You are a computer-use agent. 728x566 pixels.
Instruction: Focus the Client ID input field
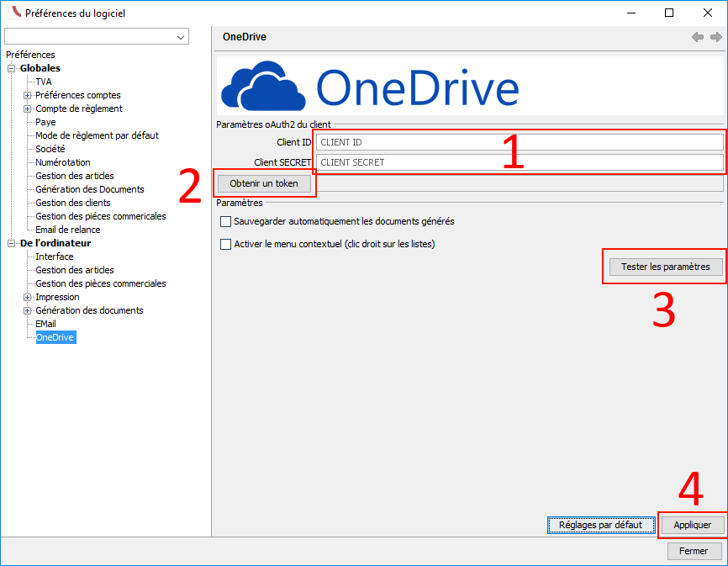pyautogui.click(x=520, y=142)
